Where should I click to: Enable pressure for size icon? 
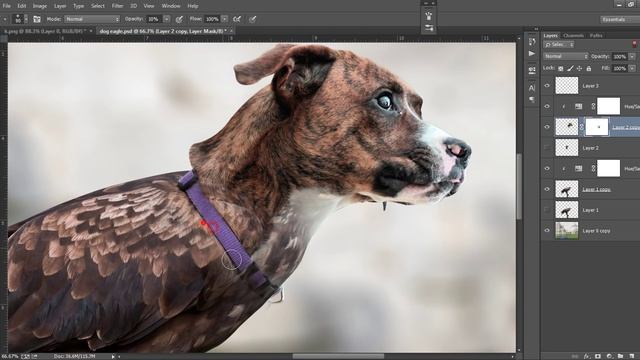point(253,19)
